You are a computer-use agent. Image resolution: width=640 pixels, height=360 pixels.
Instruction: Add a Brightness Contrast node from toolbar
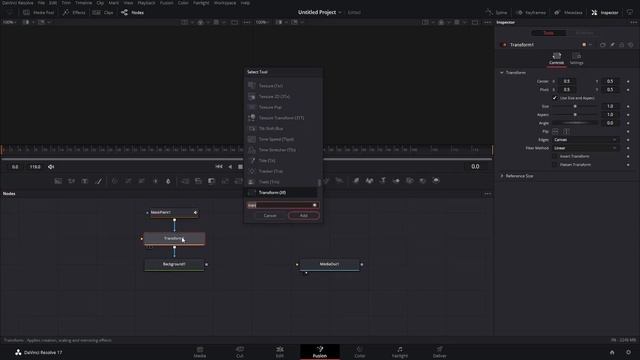pos(155,181)
